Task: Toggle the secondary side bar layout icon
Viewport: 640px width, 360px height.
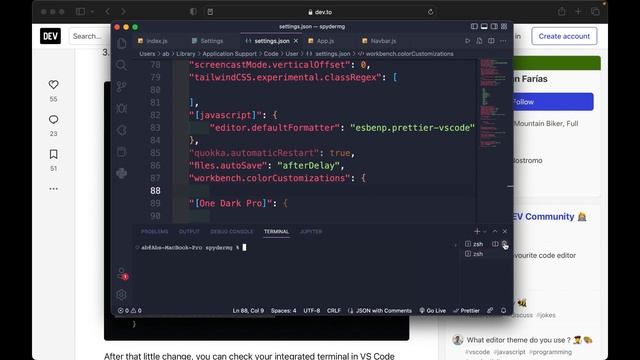Action: click(x=494, y=27)
